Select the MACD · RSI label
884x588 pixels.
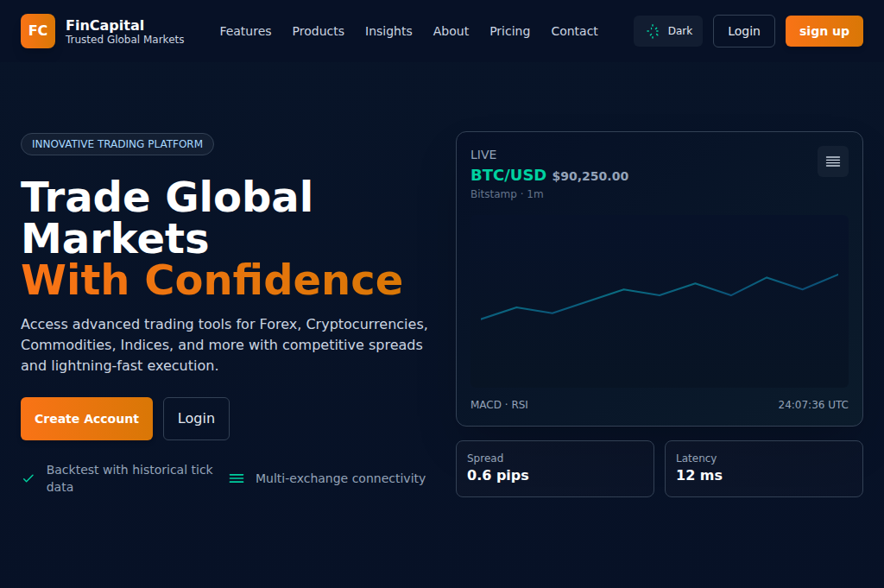[x=499, y=404]
